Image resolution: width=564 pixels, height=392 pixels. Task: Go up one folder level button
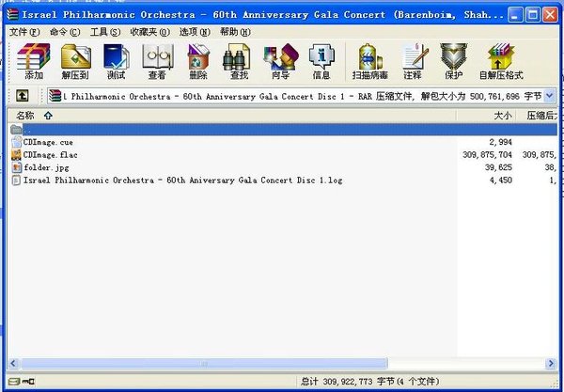coord(23,96)
